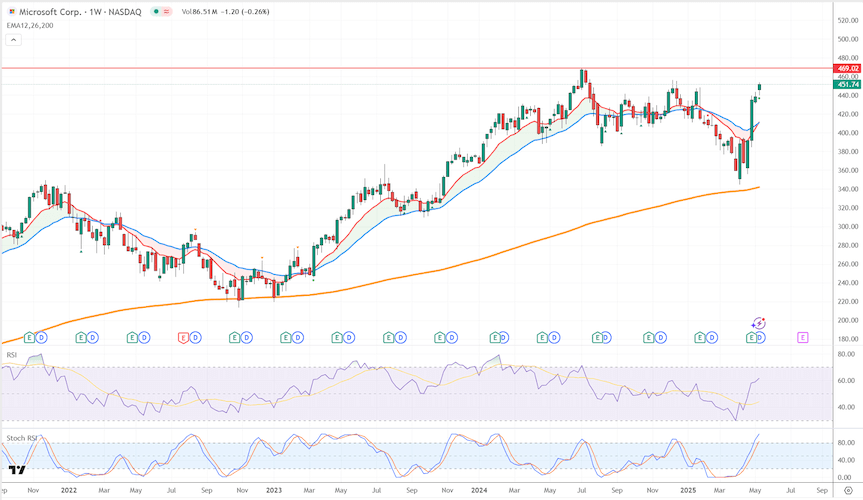Open the earnings E marker for January 2022
The width and height of the screenshot is (863, 500).
click(80, 338)
